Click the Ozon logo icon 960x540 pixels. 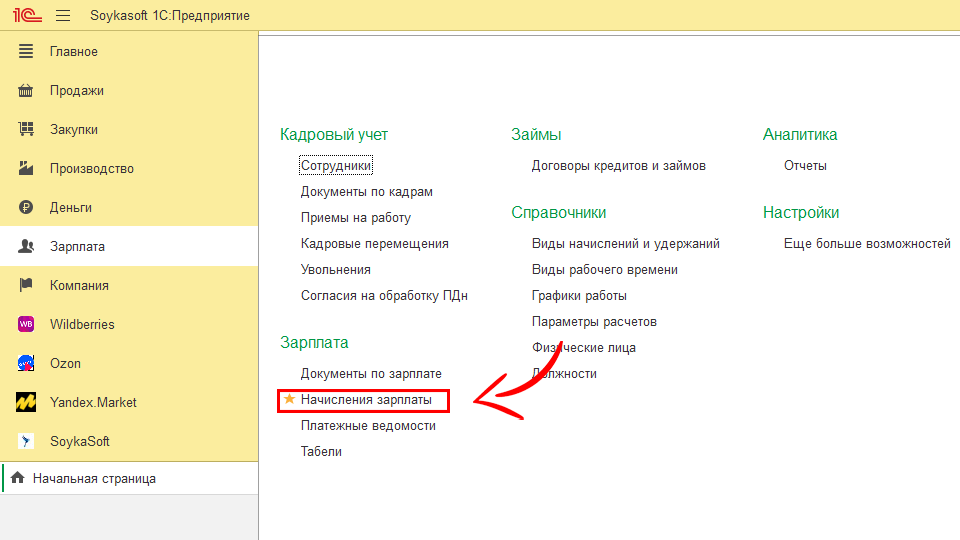tap(27, 363)
